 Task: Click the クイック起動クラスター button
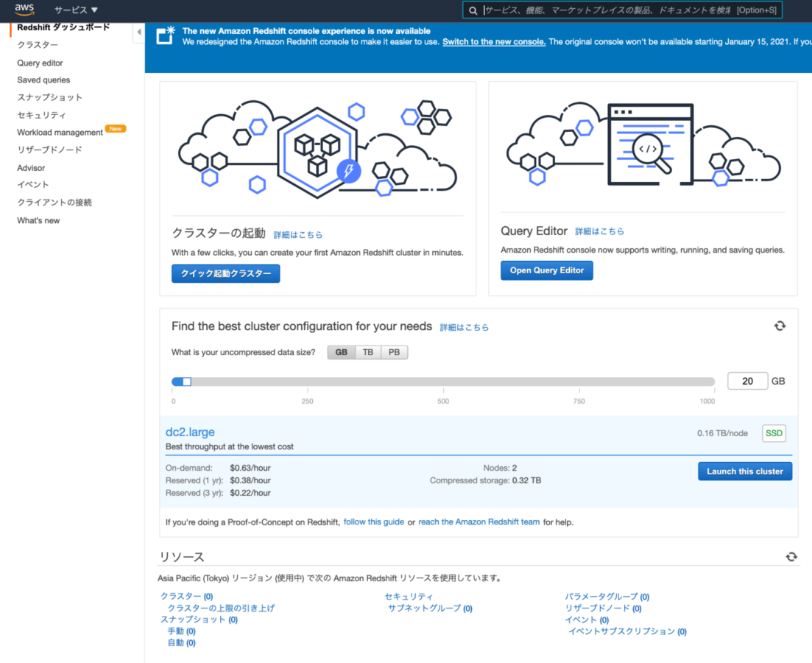coord(225,274)
